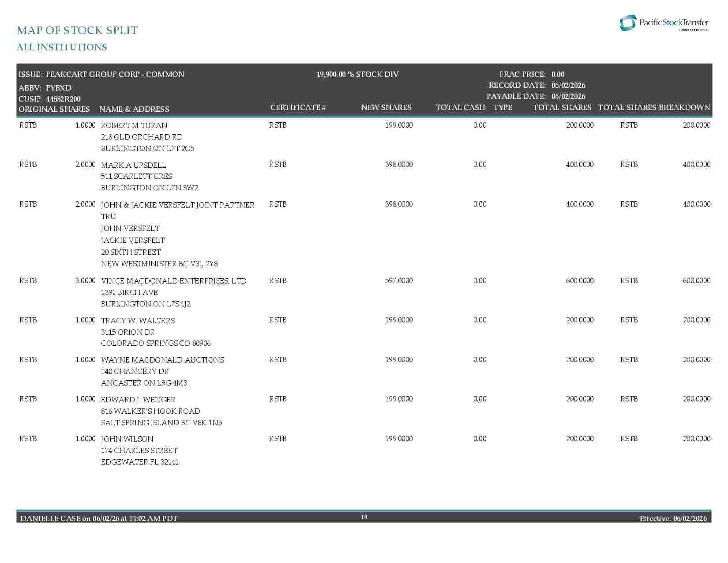Click the page number 14 in footer

click(x=364, y=517)
